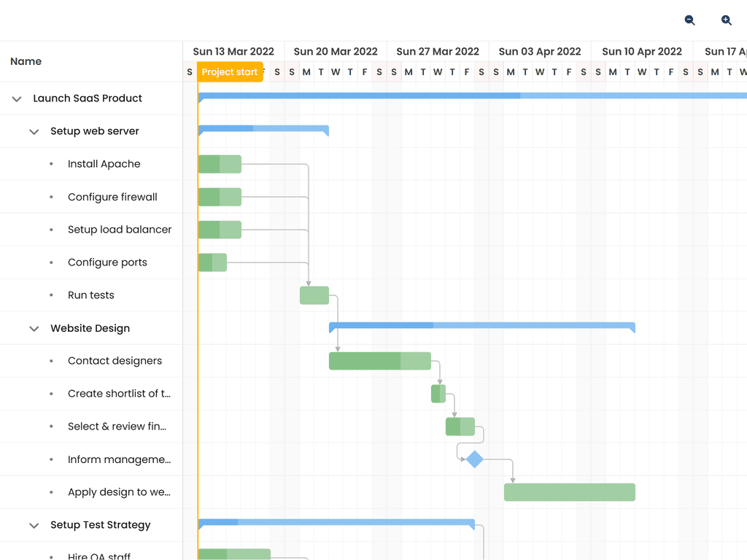Click the Inform management task label
This screenshot has height=560, width=747.
[119, 459]
